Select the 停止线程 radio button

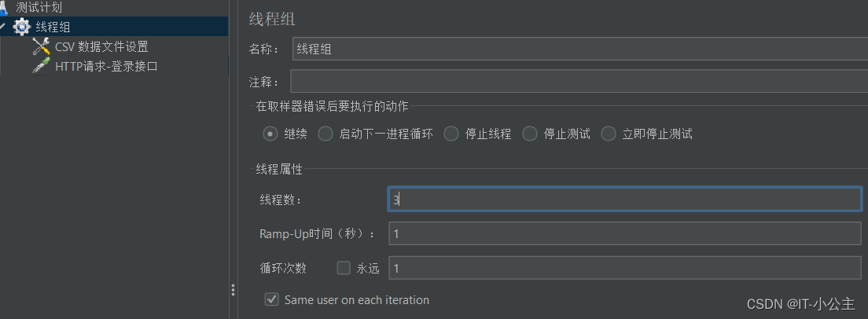[452, 134]
